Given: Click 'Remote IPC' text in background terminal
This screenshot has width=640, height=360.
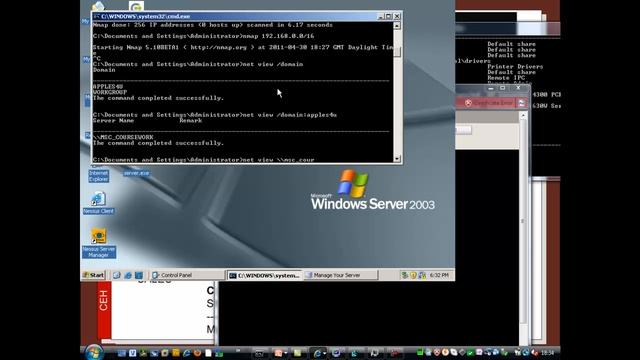Looking at the screenshot, I should pyautogui.click(x=506, y=78).
